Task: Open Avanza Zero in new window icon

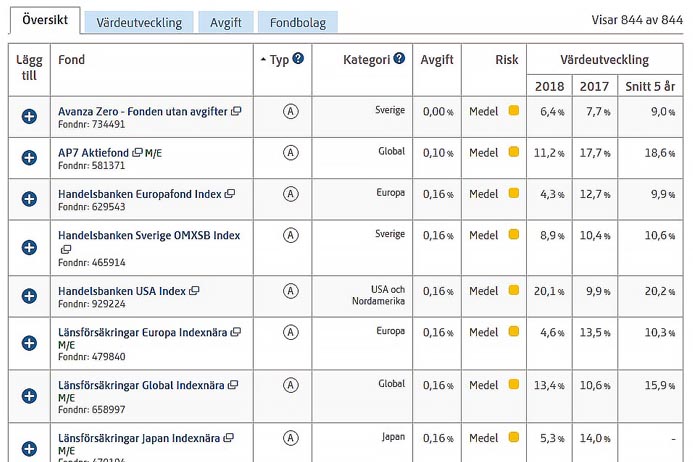Action: (x=236, y=111)
